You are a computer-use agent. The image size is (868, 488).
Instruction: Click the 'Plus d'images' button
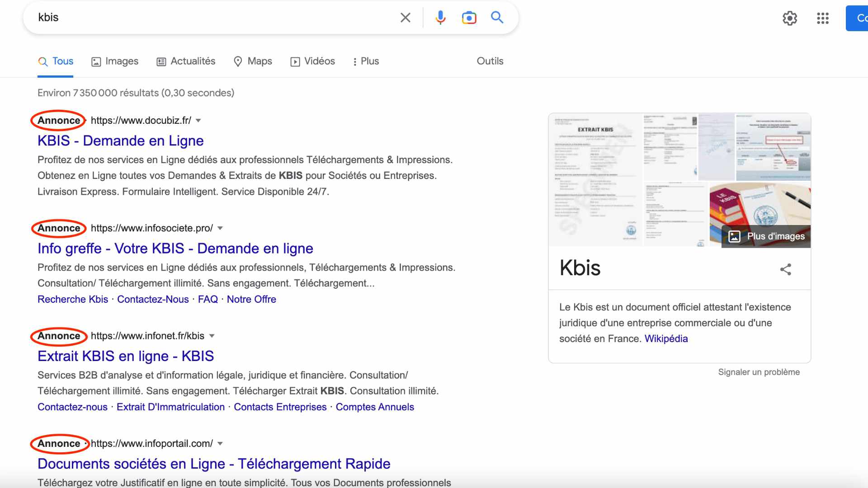pyautogui.click(x=766, y=236)
